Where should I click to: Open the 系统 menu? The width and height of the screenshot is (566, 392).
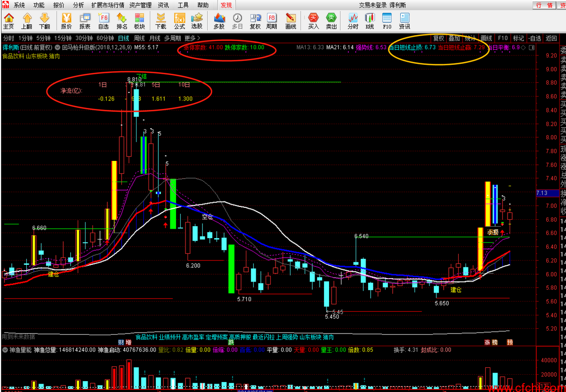click(19, 5)
